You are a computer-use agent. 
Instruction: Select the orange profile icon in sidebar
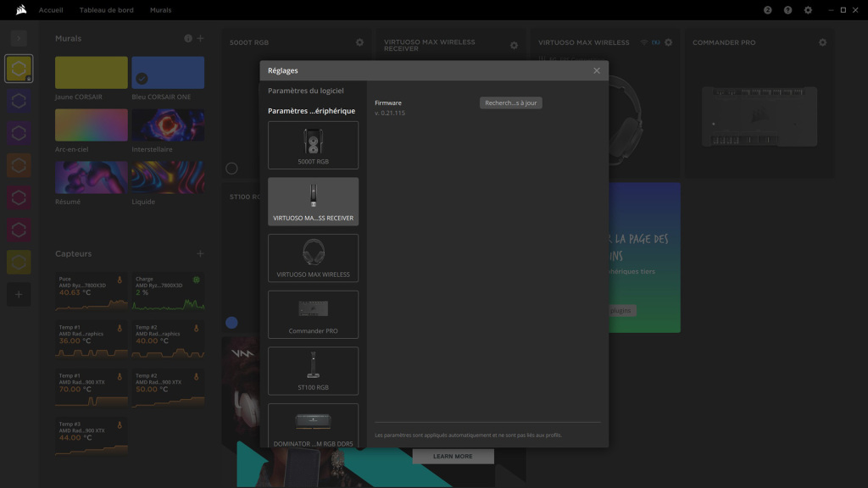click(19, 165)
